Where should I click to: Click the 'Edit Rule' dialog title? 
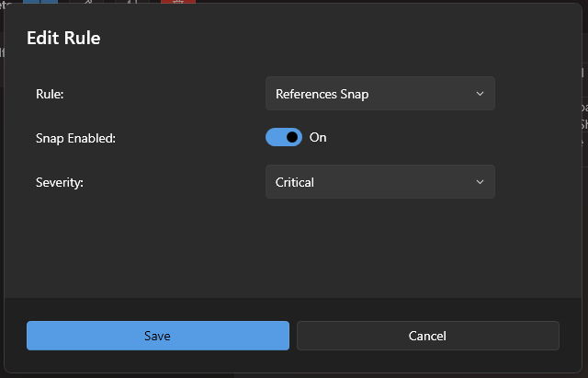pos(63,38)
